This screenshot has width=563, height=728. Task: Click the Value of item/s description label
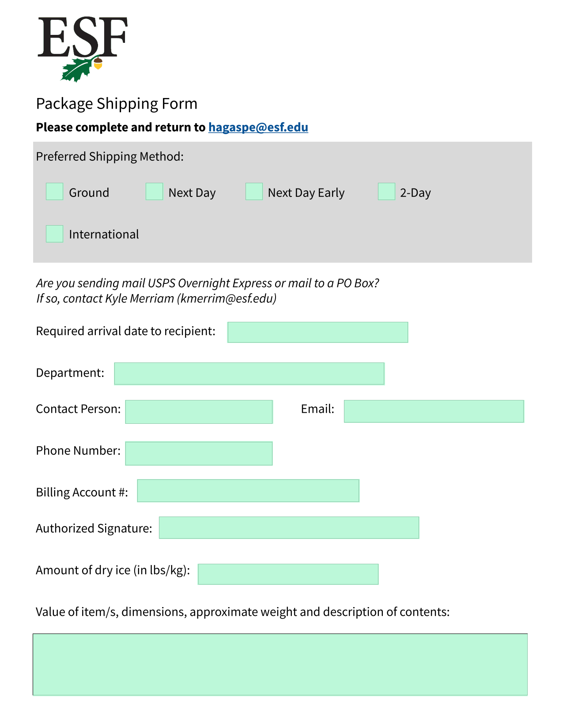[x=243, y=612]
